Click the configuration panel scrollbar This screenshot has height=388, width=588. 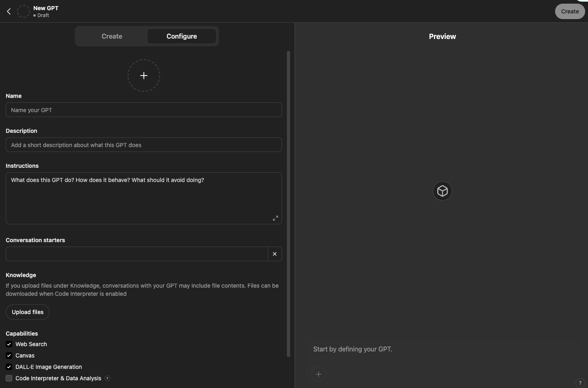click(x=289, y=203)
